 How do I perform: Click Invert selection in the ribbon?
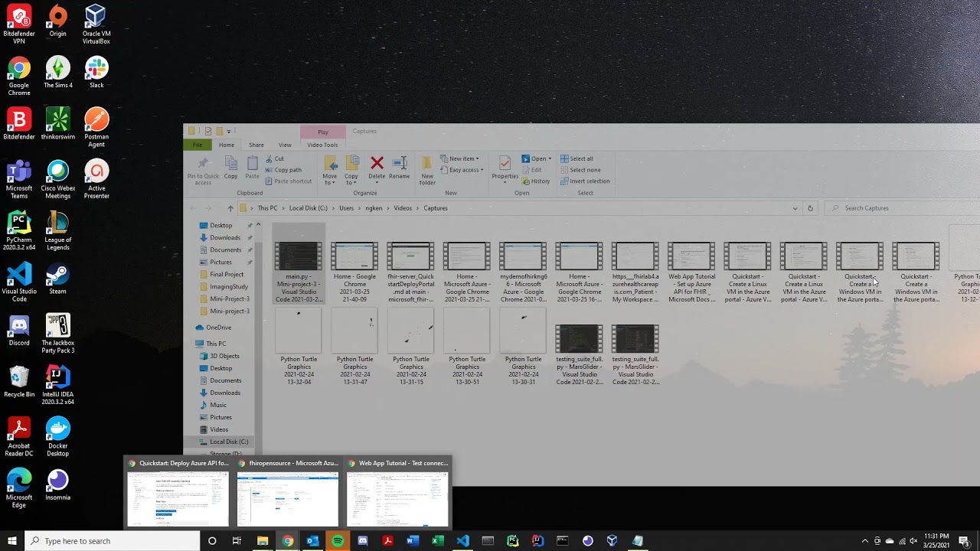point(585,181)
